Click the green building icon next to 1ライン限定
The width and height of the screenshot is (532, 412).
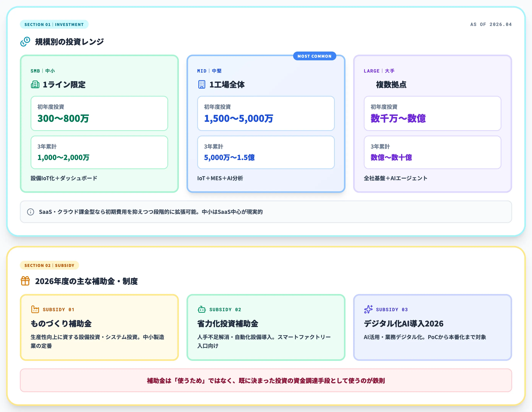(35, 84)
